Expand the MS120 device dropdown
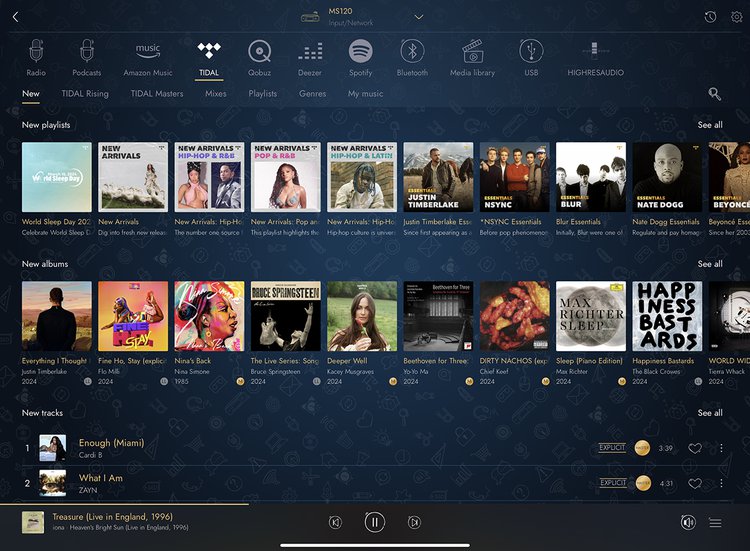The image size is (750, 551). [x=419, y=17]
